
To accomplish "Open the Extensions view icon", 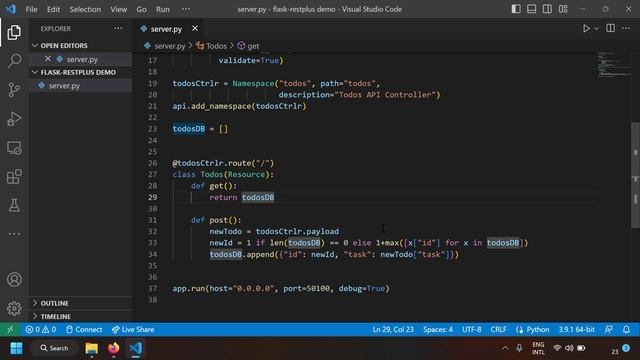I will pyautogui.click(x=14, y=177).
